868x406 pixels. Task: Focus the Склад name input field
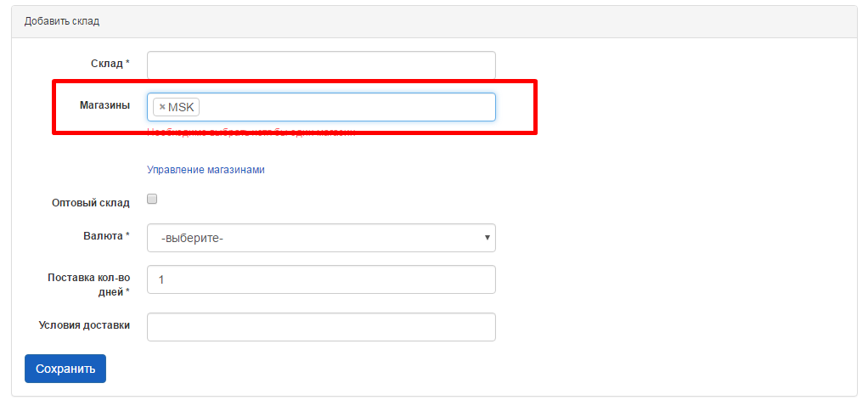321,65
